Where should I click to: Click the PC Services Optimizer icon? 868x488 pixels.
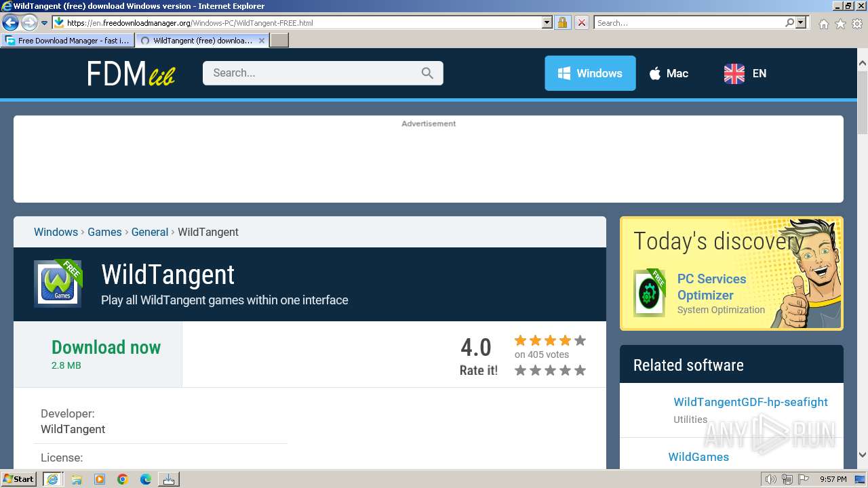[x=650, y=293]
